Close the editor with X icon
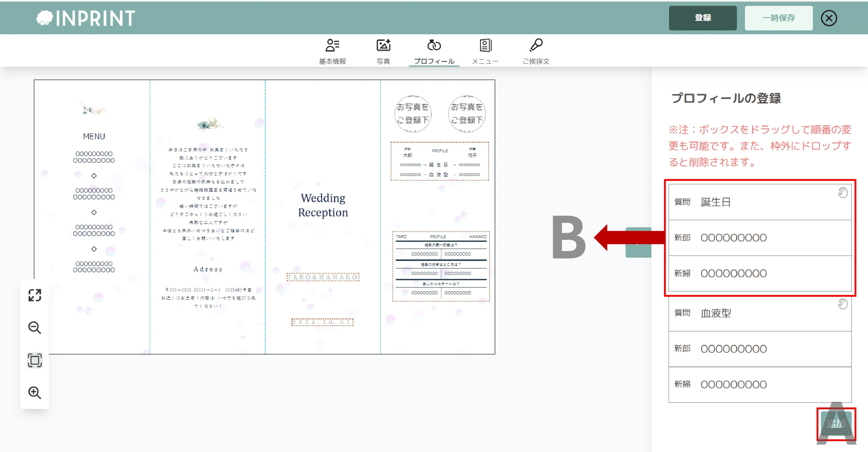 pos(829,18)
